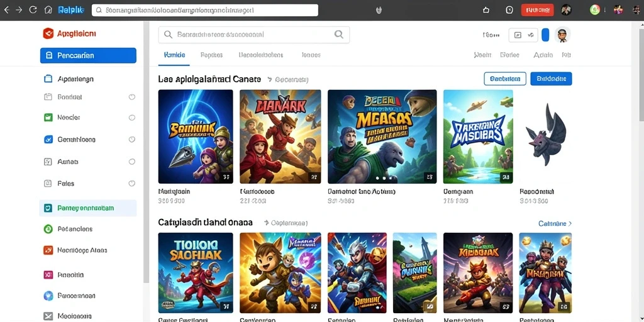Select the Uemoeletohens tab
Viewport: 644px width, 322px height.
pyautogui.click(x=261, y=55)
